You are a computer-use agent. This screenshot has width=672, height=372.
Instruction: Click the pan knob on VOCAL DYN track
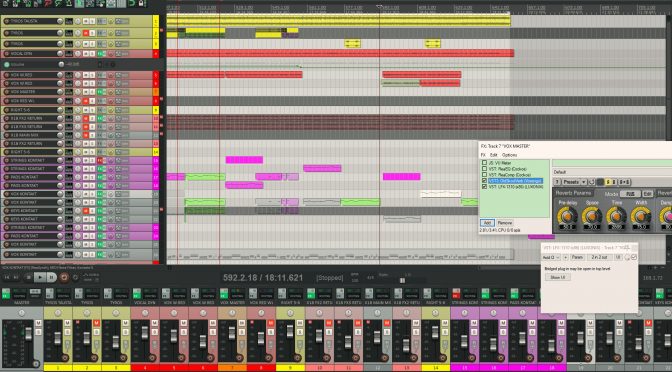click(x=78, y=54)
